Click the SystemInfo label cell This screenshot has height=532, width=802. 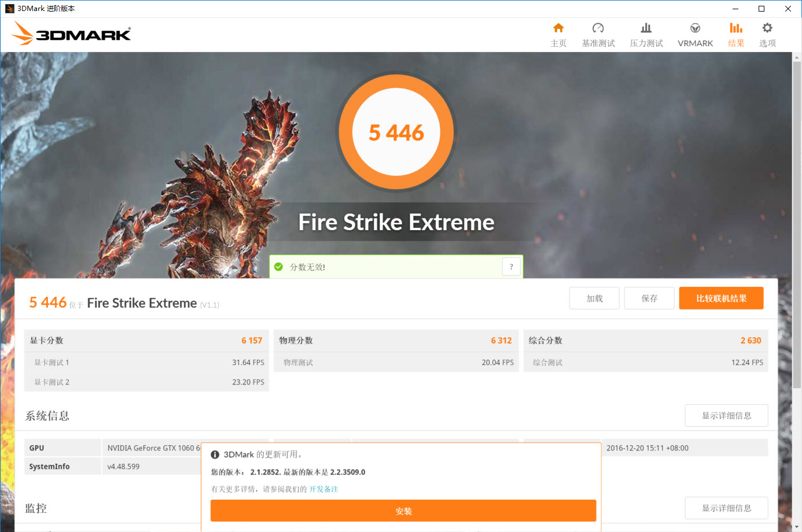(62, 467)
